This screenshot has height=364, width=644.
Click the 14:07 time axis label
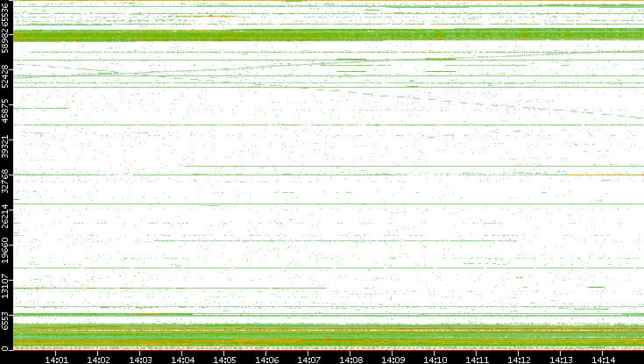point(308,360)
